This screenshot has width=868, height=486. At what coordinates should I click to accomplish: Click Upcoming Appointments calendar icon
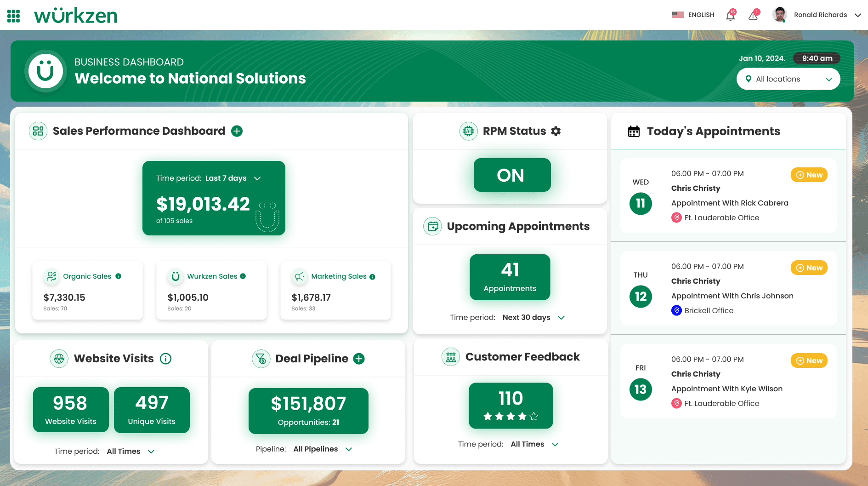pyautogui.click(x=432, y=226)
